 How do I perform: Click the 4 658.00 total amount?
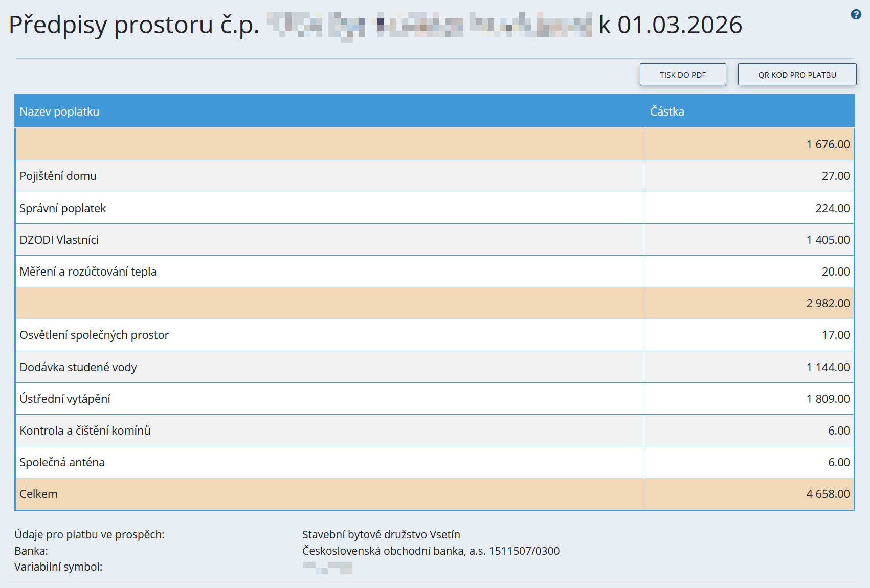pos(828,494)
